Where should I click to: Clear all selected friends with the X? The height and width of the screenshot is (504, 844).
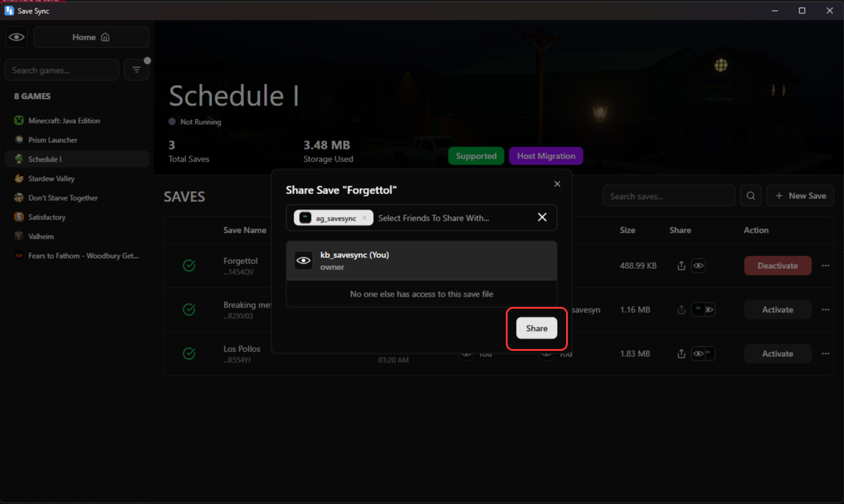[x=542, y=217]
